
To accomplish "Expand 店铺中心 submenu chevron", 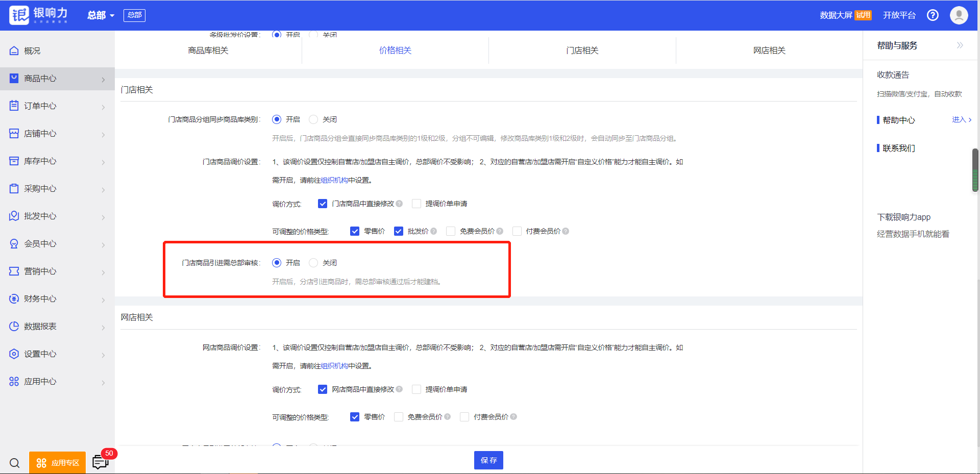I will tap(103, 135).
